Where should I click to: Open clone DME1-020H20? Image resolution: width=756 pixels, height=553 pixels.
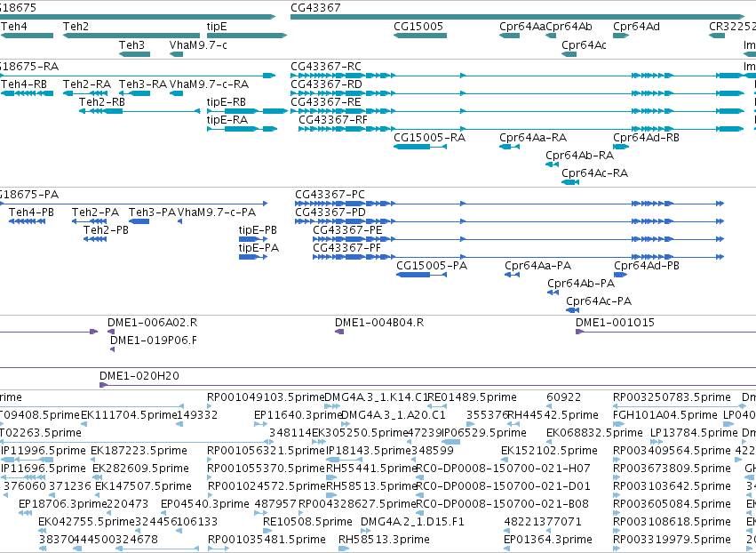point(427,385)
